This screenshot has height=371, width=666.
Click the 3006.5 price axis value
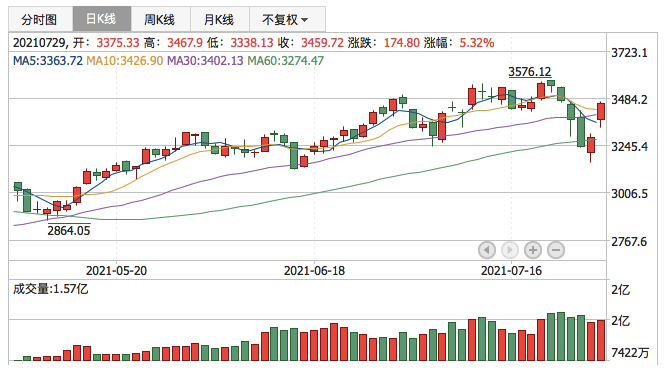coord(629,194)
